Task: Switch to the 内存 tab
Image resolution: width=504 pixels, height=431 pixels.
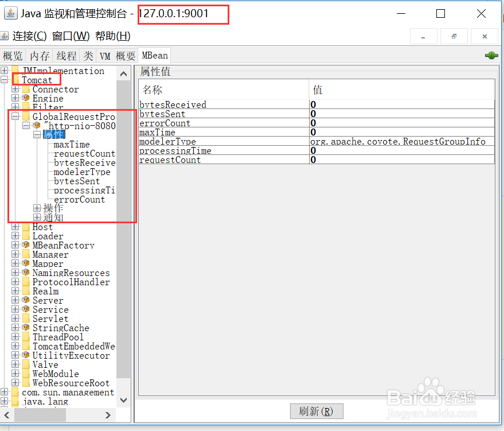Action: [40, 56]
